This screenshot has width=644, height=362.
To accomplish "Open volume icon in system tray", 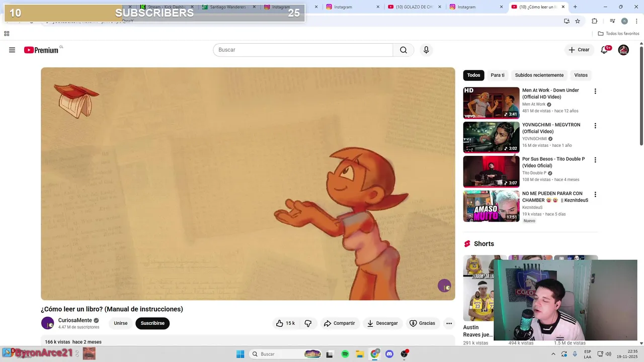I will 608,354.
